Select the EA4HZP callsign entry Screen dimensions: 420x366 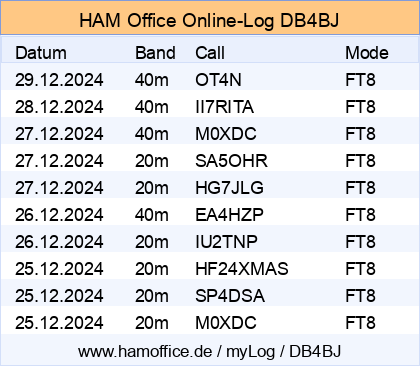point(229,215)
